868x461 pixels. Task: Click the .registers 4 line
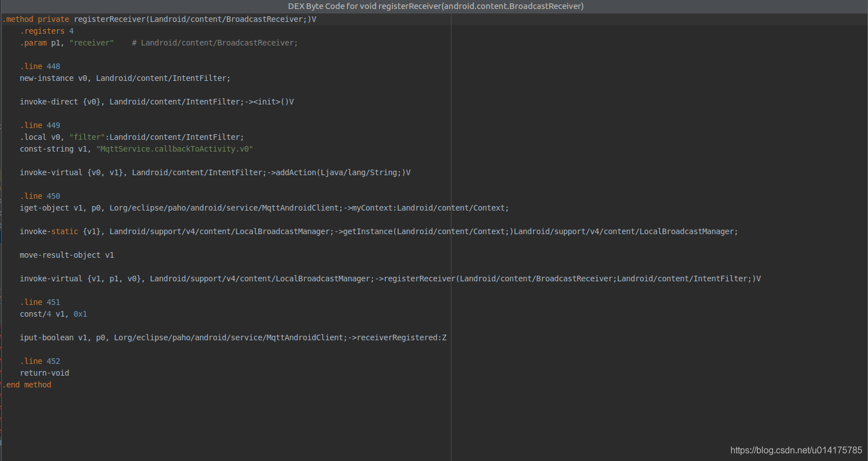47,31
